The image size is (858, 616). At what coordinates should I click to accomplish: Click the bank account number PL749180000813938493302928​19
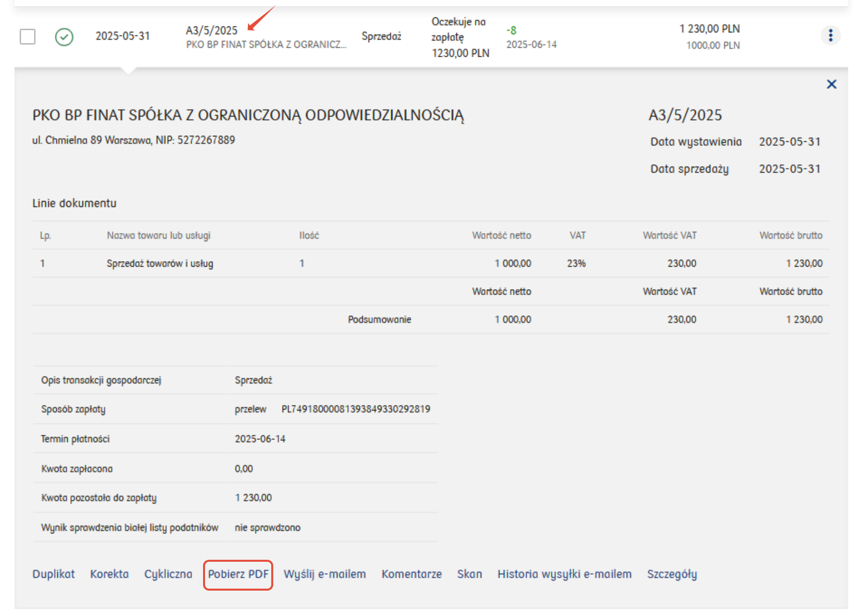click(x=356, y=409)
